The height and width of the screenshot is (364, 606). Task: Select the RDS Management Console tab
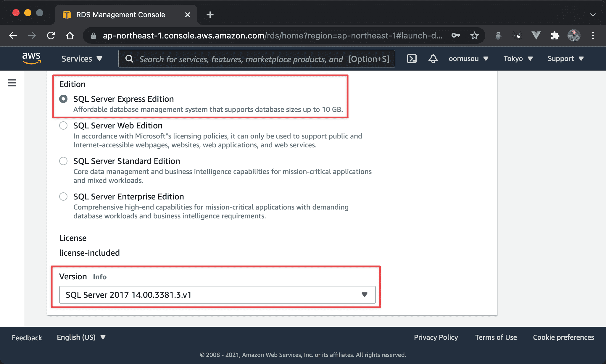(126, 15)
